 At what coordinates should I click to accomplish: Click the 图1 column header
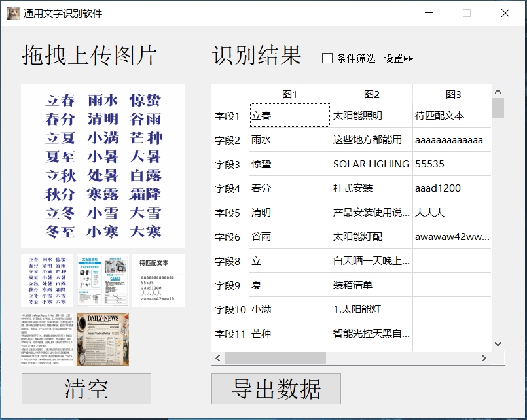click(x=289, y=94)
